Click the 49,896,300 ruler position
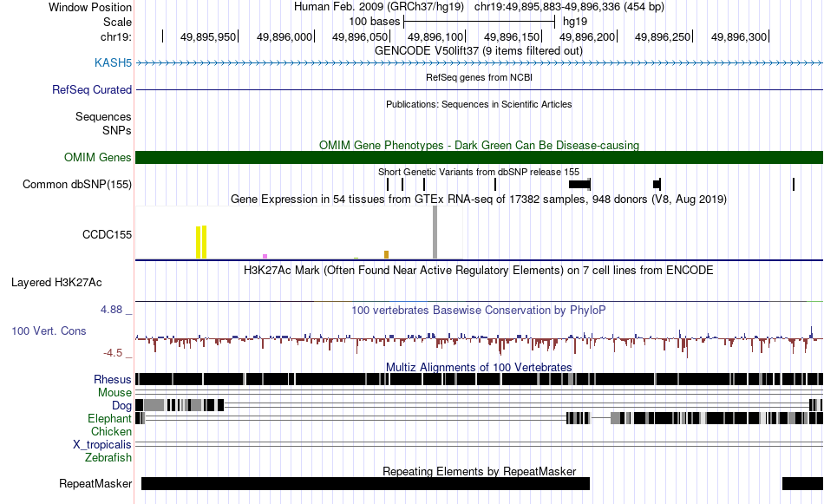Screen dimensions: 824x504 pos(739,36)
